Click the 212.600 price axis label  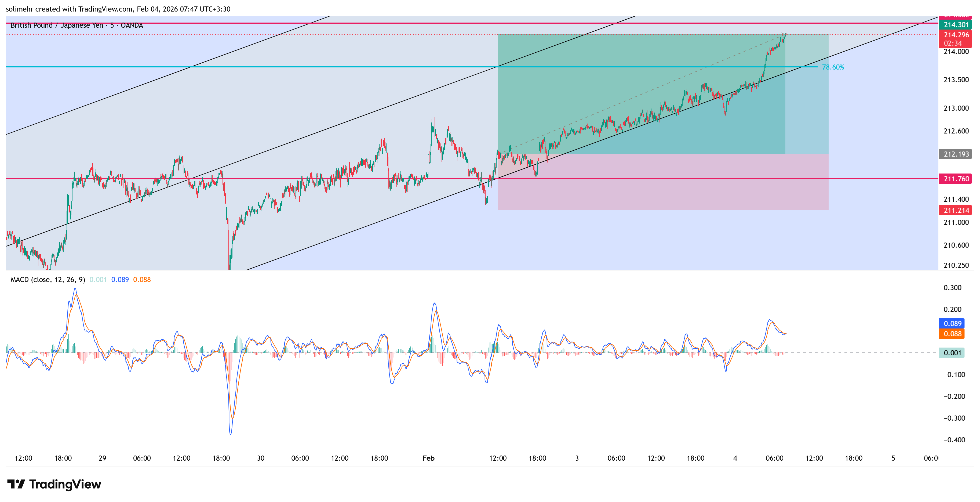coord(956,131)
